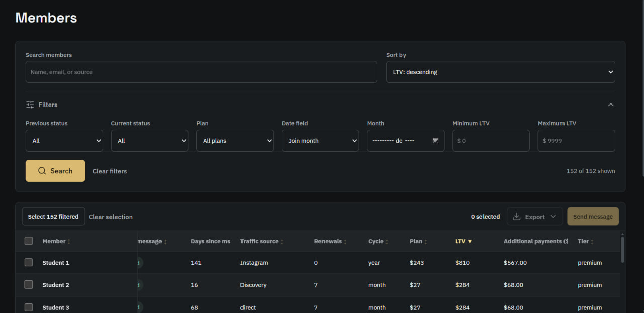Sort by Cycle column arrows
Image resolution: width=644 pixels, height=313 pixels.
click(x=387, y=242)
